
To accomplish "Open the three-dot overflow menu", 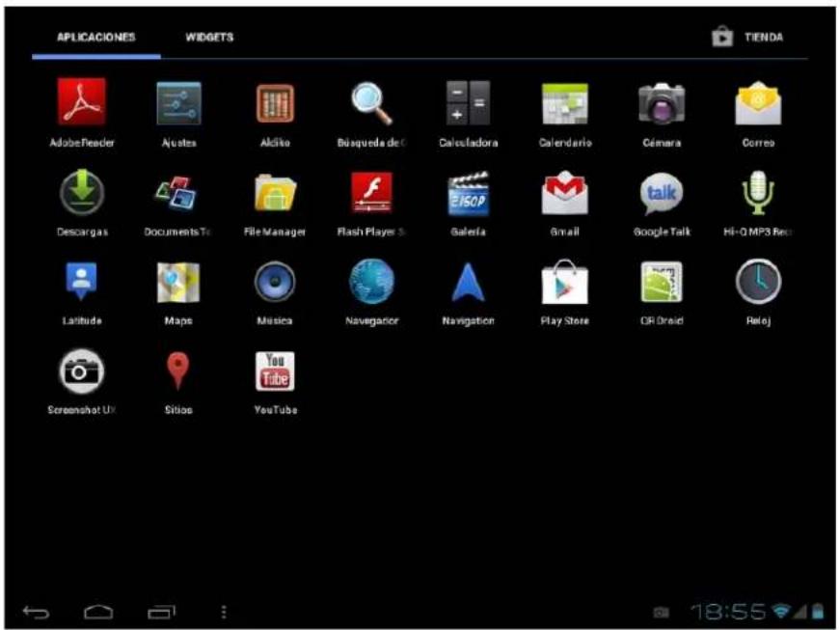I will click(x=224, y=612).
